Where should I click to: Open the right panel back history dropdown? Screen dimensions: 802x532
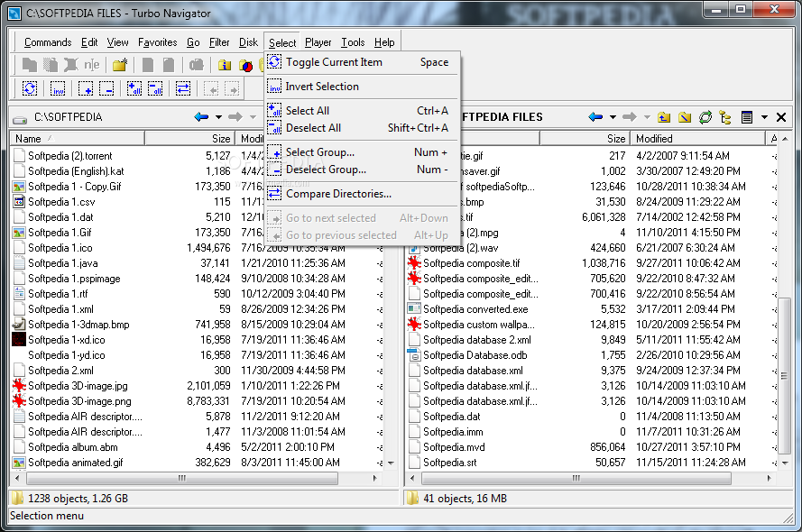tap(613, 117)
